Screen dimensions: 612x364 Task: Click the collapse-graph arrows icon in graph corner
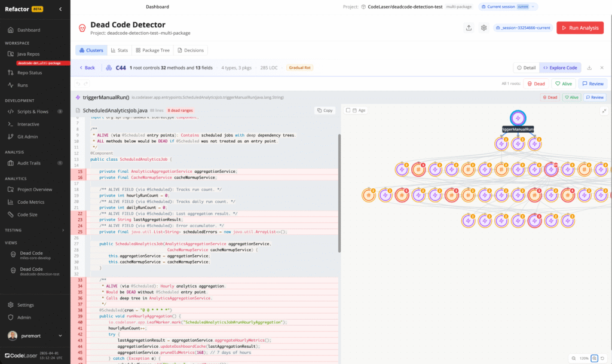point(604,111)
